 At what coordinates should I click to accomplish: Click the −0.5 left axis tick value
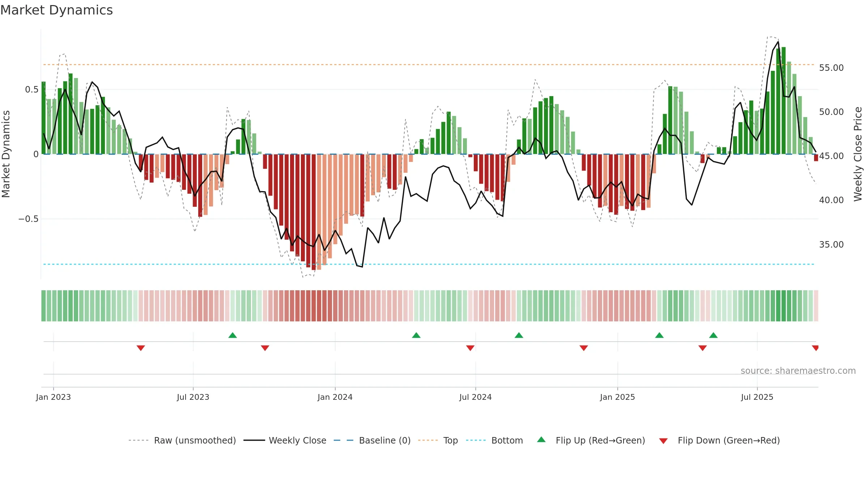point(29,219)
